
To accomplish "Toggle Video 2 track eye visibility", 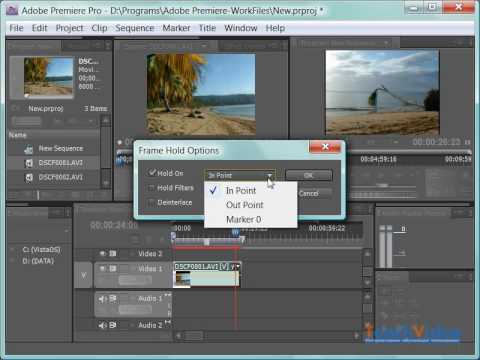I will 103,254.
